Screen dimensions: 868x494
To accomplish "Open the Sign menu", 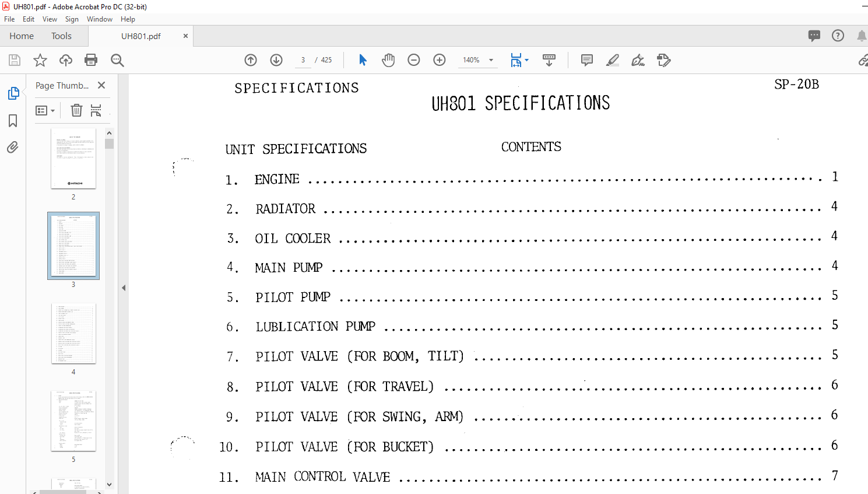I will point(72,19).
